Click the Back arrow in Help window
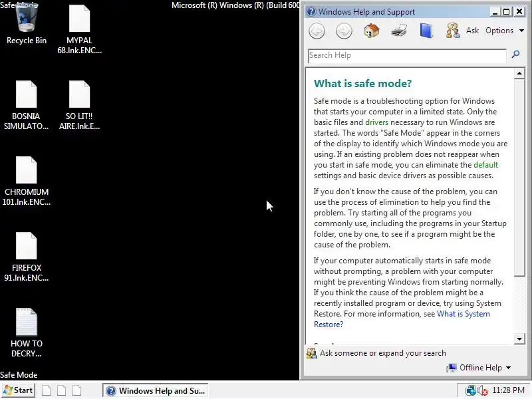Viewport: 532px width, 399px height. [x=317, y=31]
